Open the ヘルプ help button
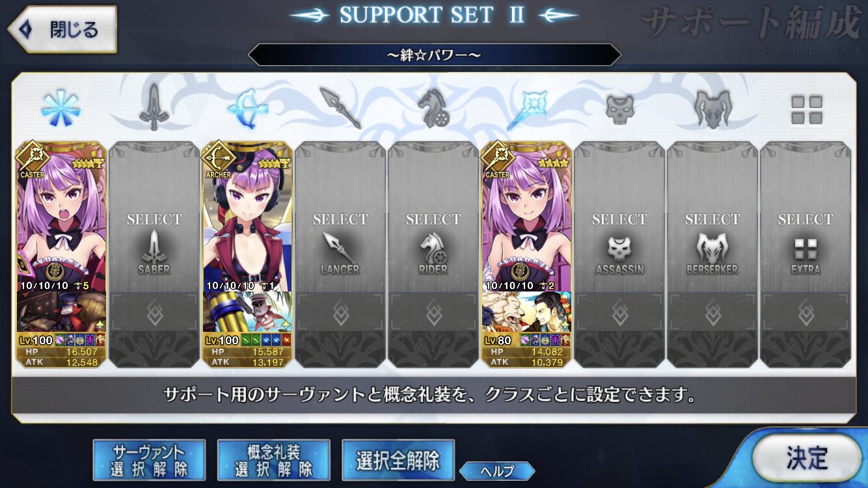Viewport: 868px width, 488px height. click(497, 471)
